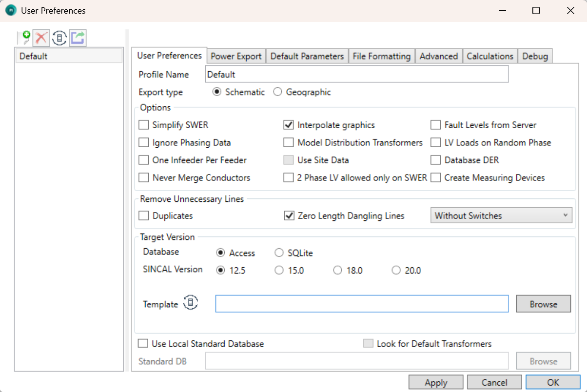Select SINCAL Version 18.0
Viewport: 587px width, 392px height.
(x=337, y=271)
